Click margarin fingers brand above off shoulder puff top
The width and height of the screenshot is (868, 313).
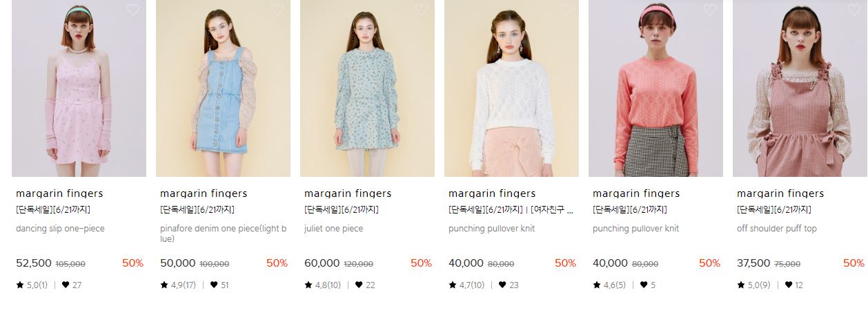pyautogui.click(x=780, y=193)
